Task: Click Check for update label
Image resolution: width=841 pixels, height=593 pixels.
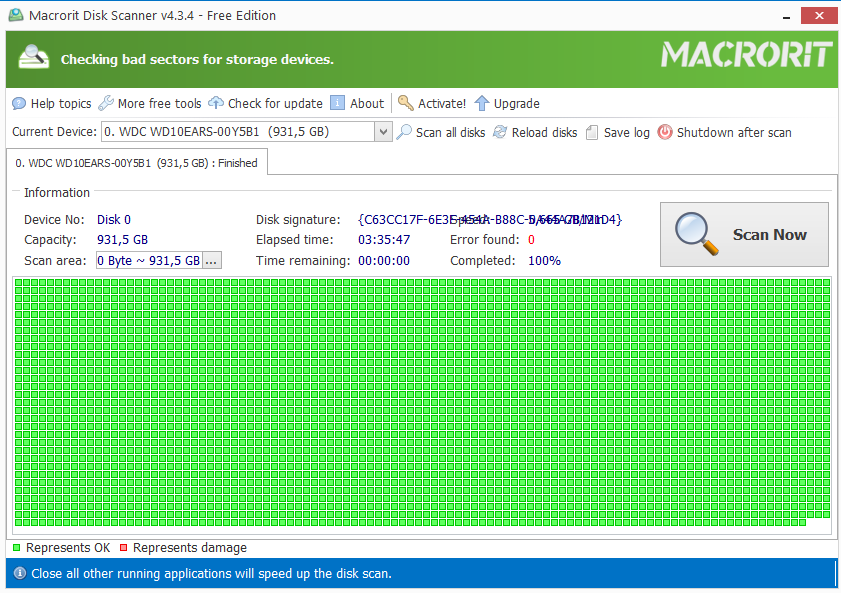Action: coord(275,103)
